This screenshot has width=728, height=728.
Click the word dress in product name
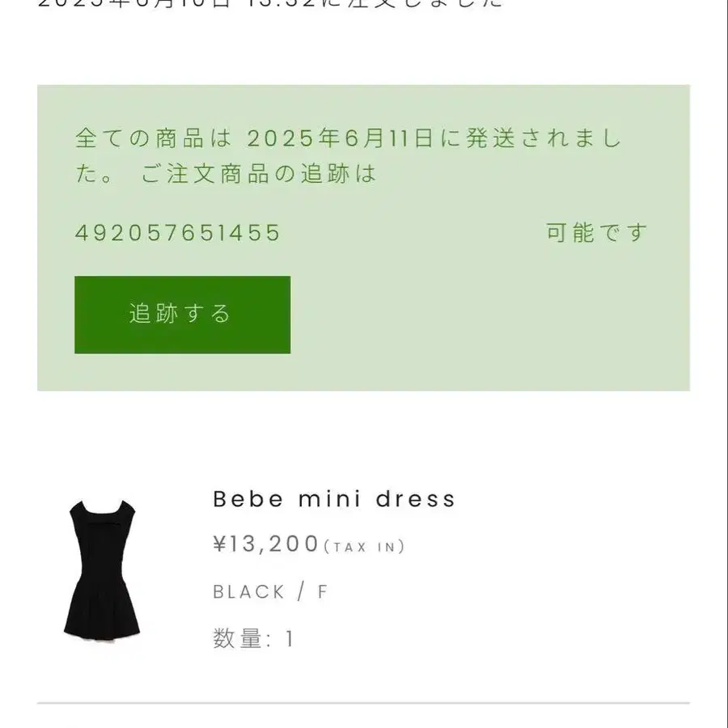coord(416,499)
